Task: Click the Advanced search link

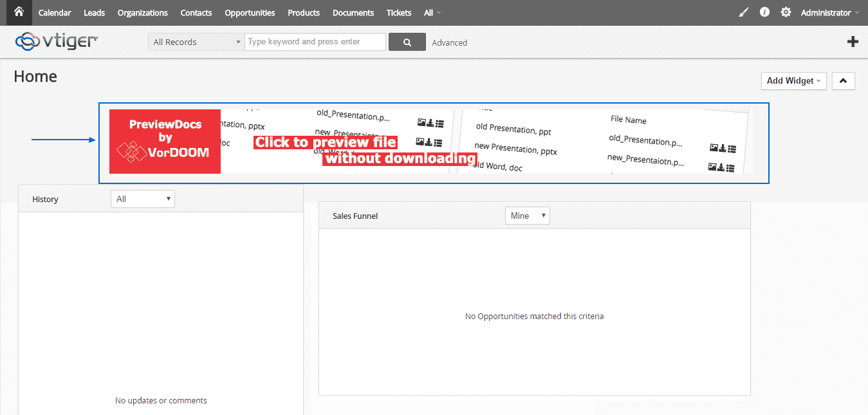Action: (449, 43)
